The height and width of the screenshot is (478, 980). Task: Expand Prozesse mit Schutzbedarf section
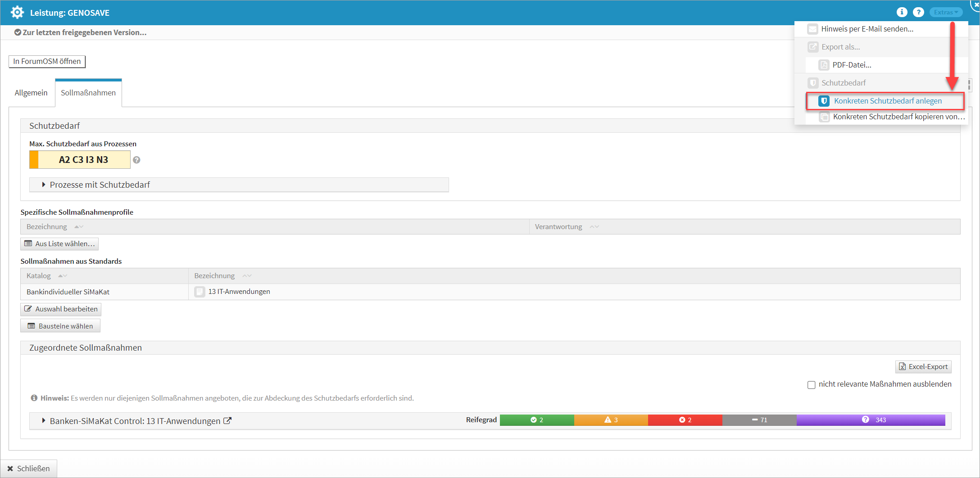click(x=44, y=185)
